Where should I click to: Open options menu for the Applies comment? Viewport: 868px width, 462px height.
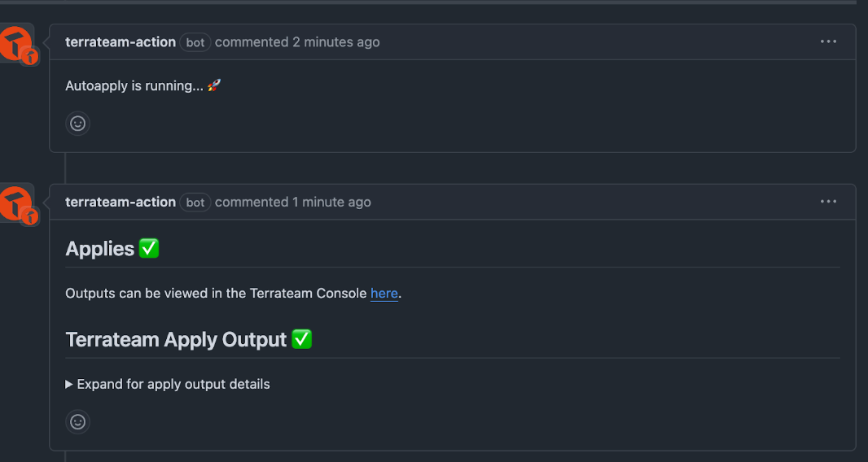[x=828, y=202]
